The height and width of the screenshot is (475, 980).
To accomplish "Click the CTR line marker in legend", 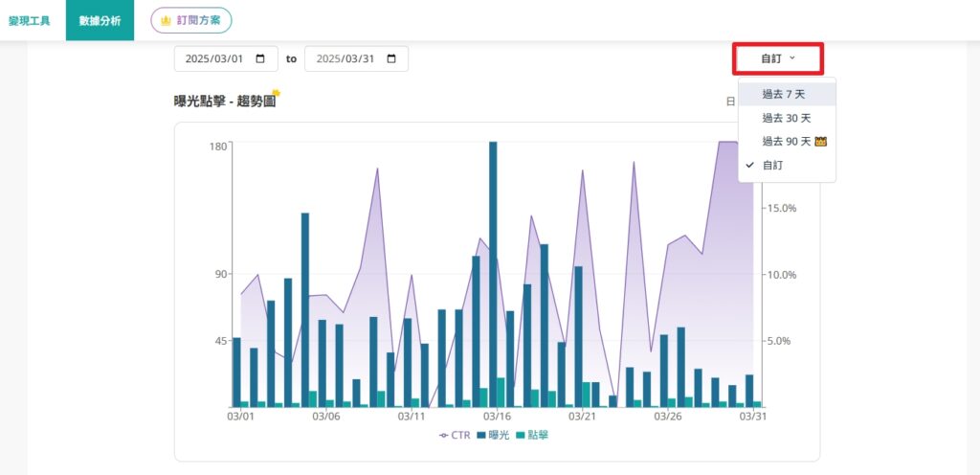I will 444,435.
